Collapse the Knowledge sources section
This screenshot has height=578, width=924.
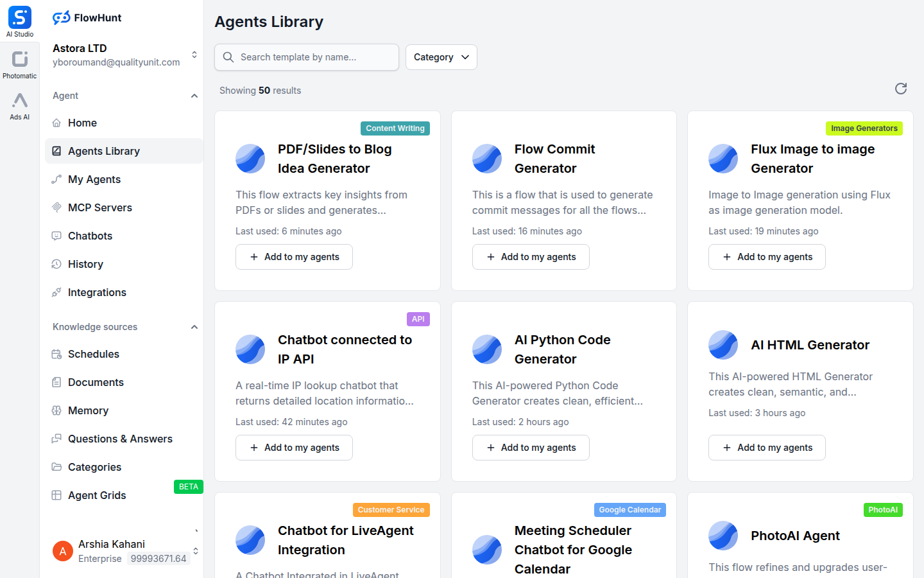pyautogui.click(x=194, y=326)
